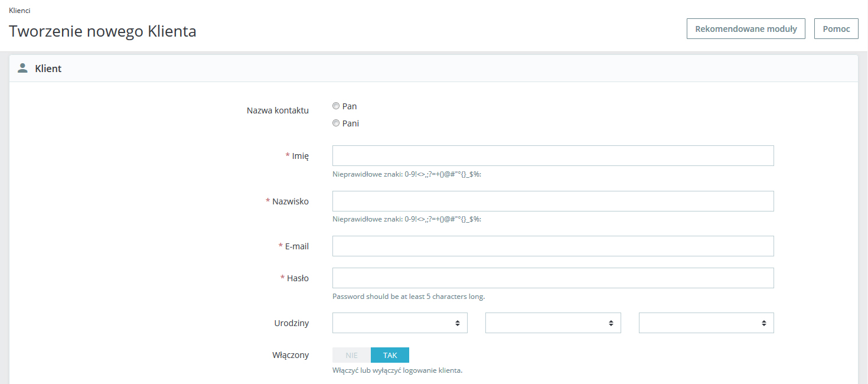Focus the Imię text field
This screenshot has width=868, height=384.
(x=553, y=156)
